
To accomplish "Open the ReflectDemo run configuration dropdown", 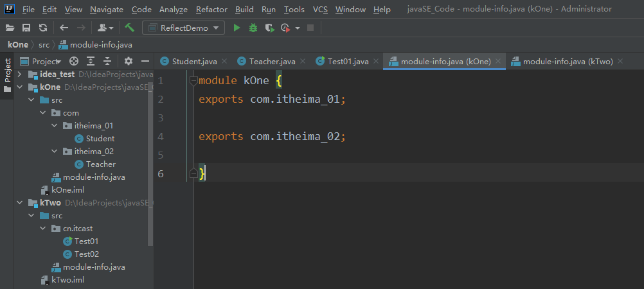I will tap(184, 28).
